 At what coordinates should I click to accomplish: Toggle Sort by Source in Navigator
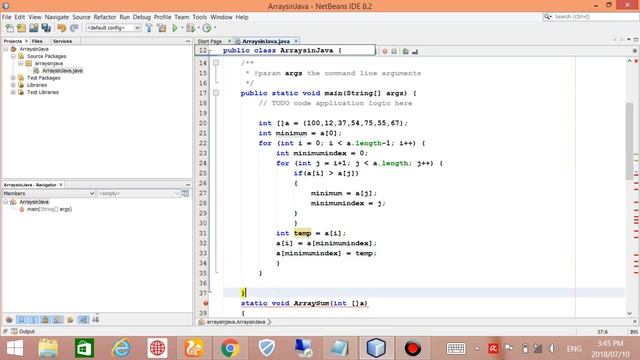96,320
